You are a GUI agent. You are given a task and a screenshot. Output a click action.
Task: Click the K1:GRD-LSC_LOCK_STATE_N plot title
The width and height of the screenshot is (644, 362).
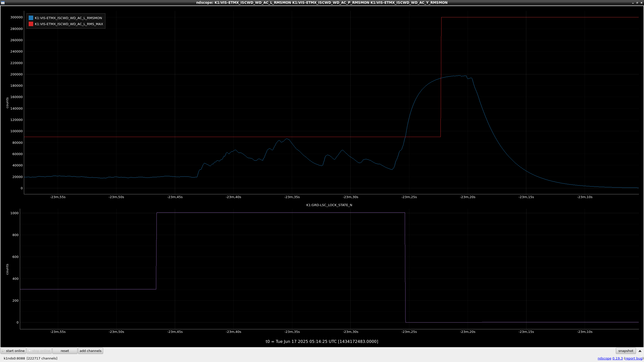pos(329,205)
